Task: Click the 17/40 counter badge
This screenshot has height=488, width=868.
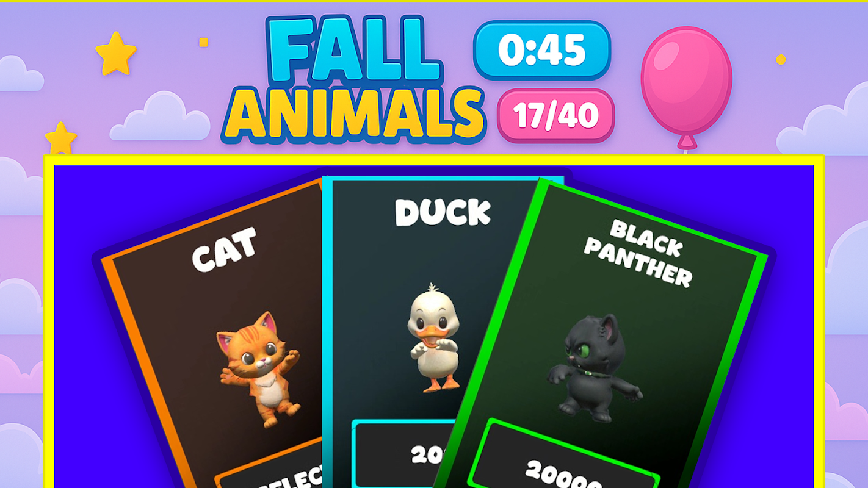Action: click(555, 116)
